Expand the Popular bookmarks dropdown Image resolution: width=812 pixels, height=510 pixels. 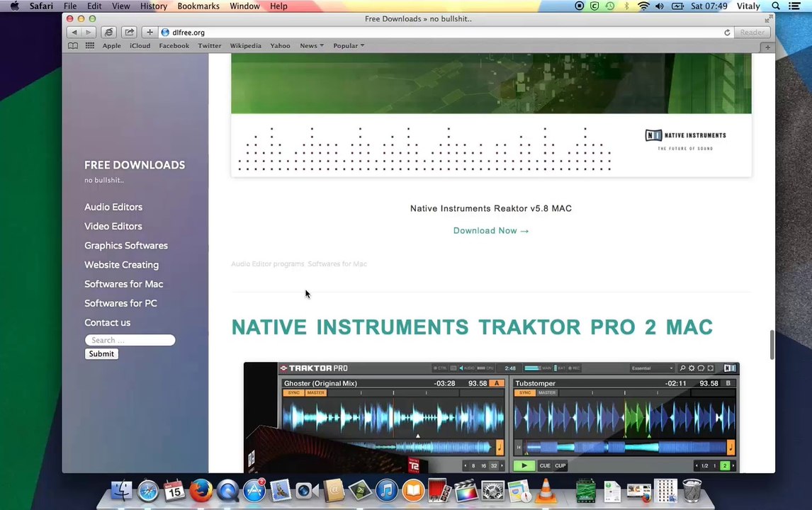(349, 45)
